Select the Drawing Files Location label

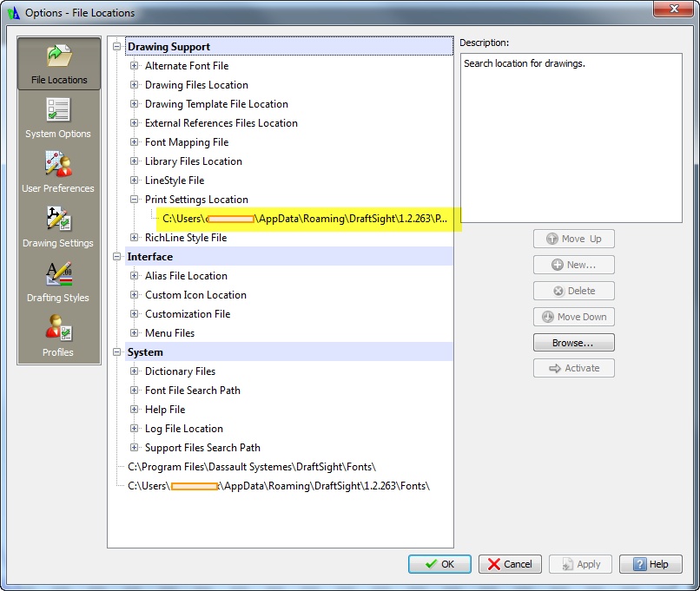(196, 85)
